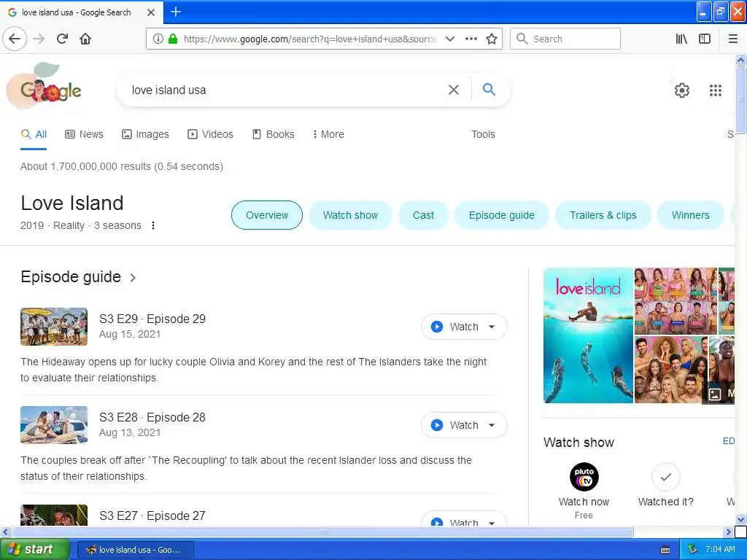Toggle the sidebar view icon
Image resolution: width=747 pixels, height=560 pixels.
click(705, 39)
